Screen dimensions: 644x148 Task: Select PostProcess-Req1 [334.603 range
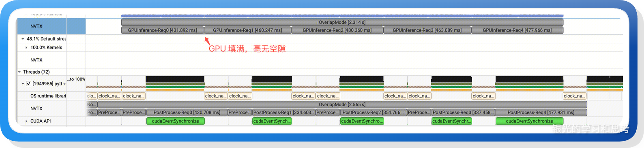pyautogui.click(x=283, y=112)
